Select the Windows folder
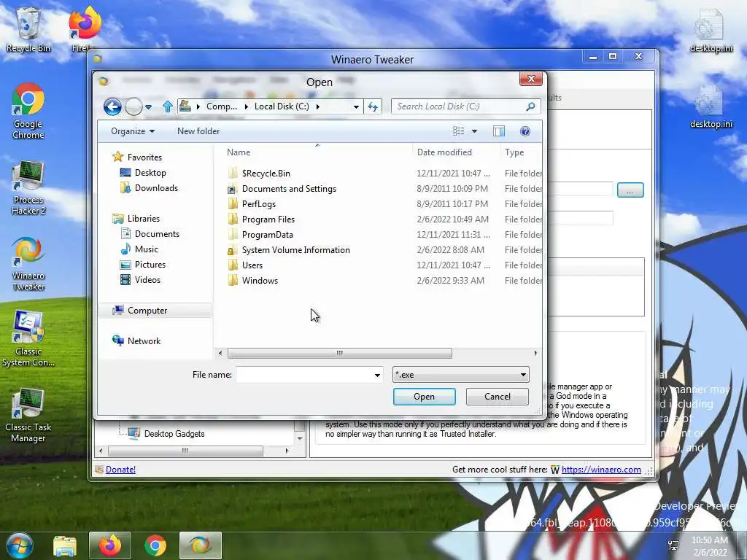This screenshot has width=747, height=560. (253, 281)
